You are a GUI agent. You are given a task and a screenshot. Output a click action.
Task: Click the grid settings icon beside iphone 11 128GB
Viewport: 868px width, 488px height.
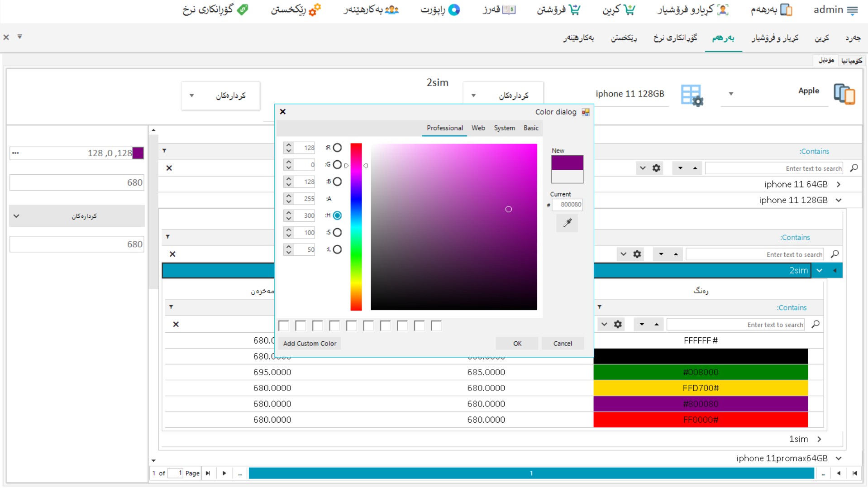point(692,95)
